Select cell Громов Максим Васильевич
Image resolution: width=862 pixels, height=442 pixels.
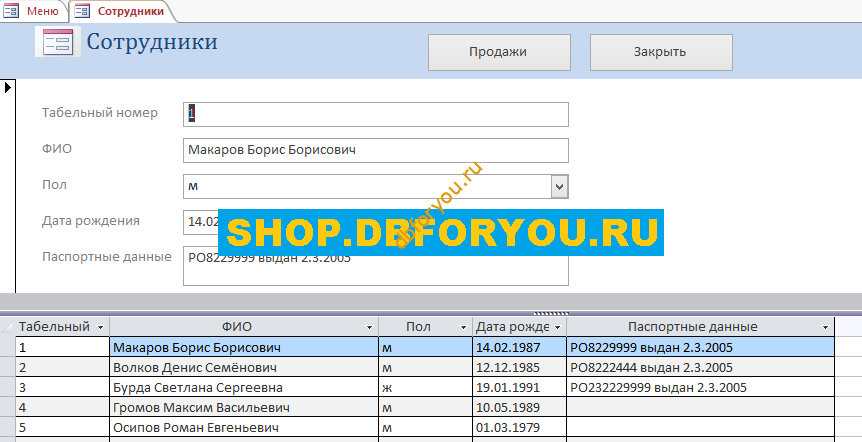244,407
